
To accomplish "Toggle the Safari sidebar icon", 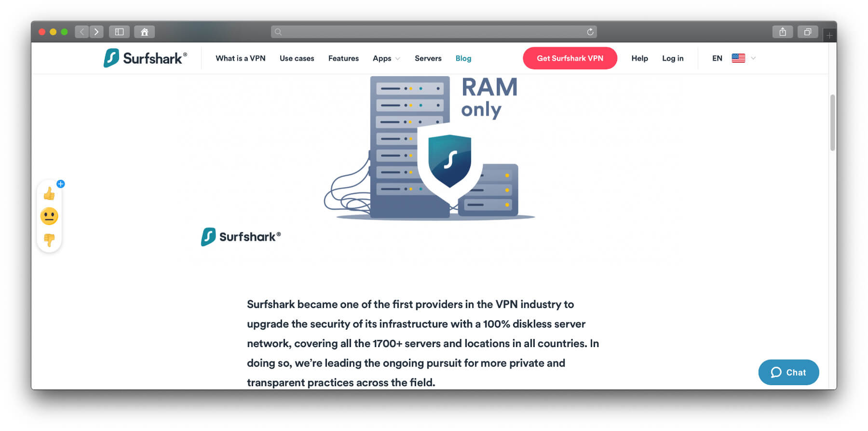I will pos(119,32).
